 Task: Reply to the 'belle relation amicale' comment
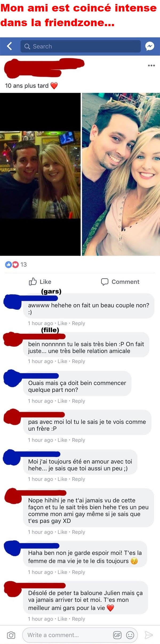tap(78, 361)
